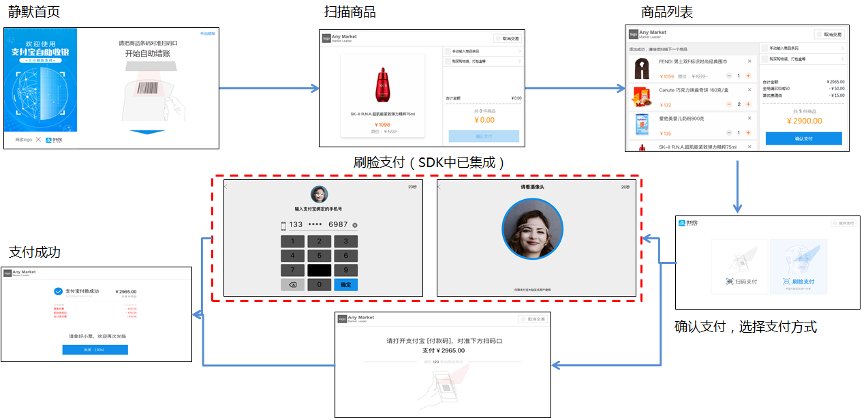
Task: Click the blue success checkmark icon
Action: tap(58, 291)
